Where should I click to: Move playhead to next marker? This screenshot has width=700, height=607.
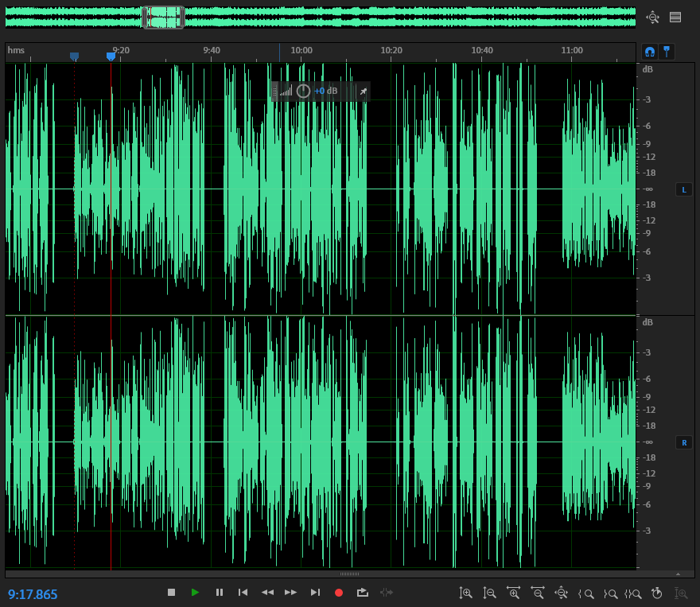coord(315,592)
